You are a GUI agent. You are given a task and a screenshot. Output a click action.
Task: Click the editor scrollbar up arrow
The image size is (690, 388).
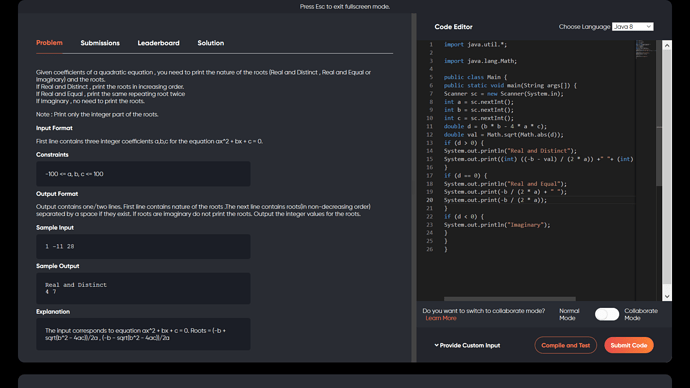coord(667,45)
